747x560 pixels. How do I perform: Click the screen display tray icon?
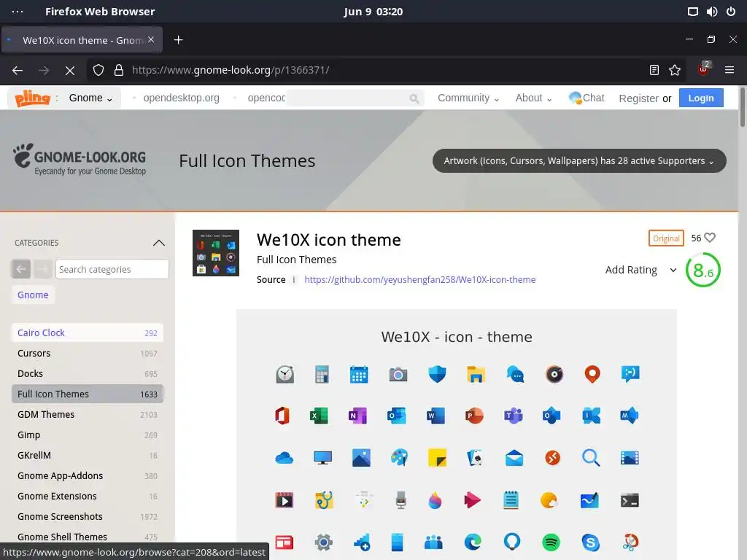pos(693,12)
